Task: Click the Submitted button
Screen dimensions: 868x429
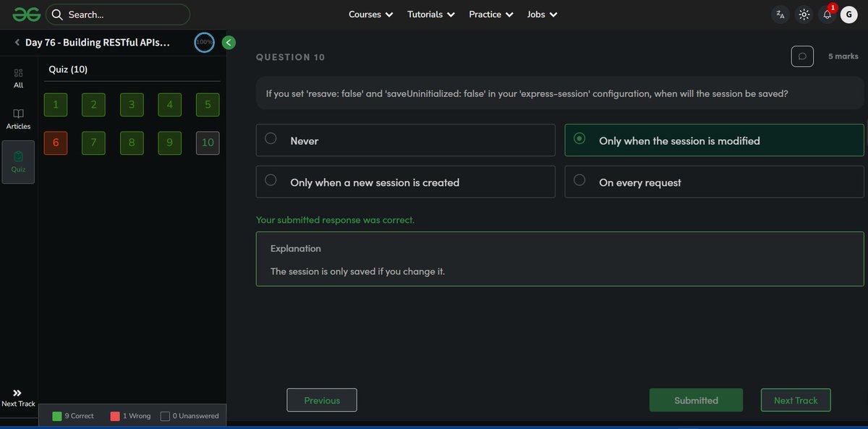Action: click(696, 400)
